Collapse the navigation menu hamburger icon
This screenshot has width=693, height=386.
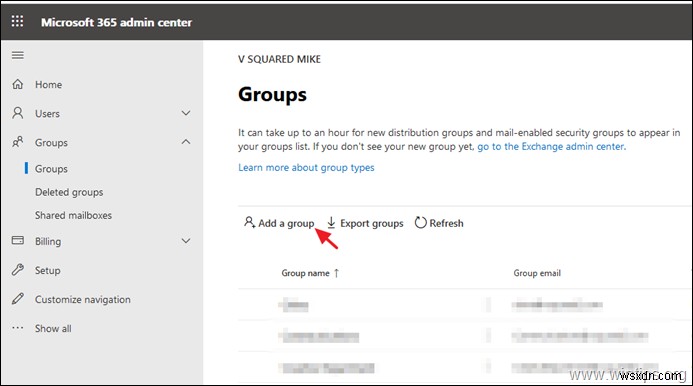tap(18, 55)
